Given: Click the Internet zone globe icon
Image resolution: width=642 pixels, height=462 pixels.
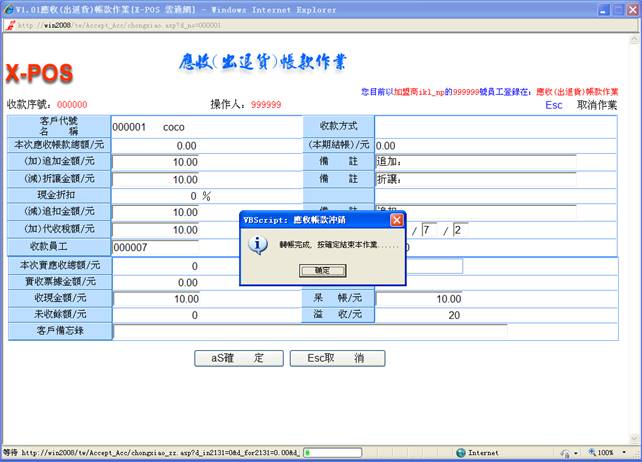Looking at the screenshot, I should pos(461,452).
